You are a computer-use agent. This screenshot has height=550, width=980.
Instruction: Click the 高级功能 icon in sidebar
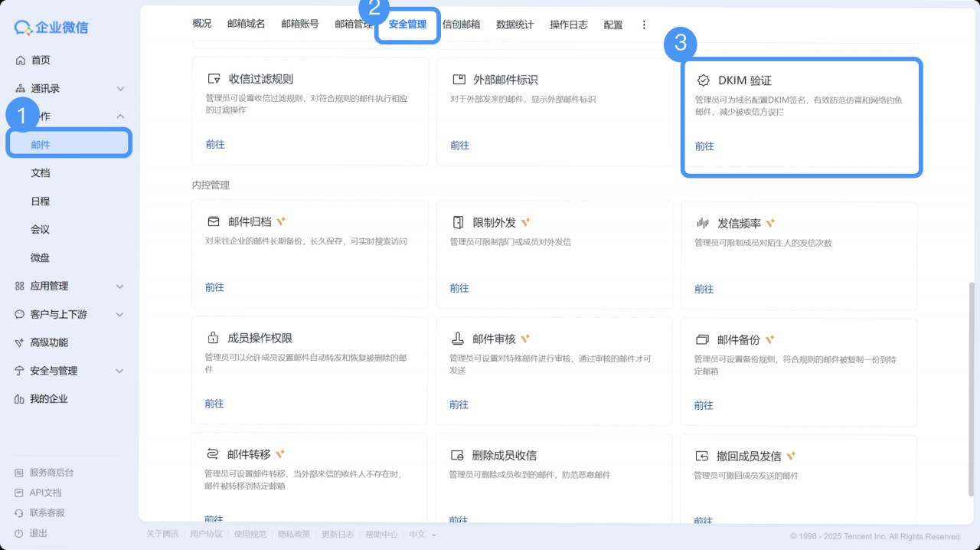20,342
